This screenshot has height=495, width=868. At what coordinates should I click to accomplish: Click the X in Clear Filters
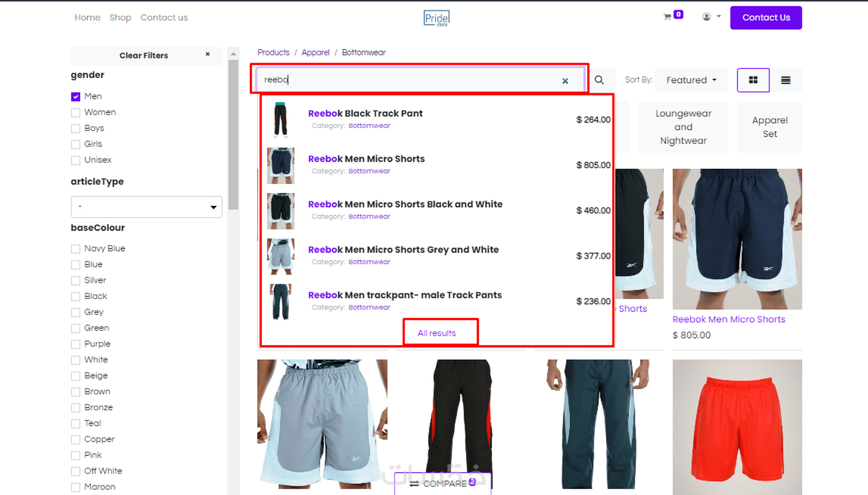pyautogui.click(x=208, y=54)
